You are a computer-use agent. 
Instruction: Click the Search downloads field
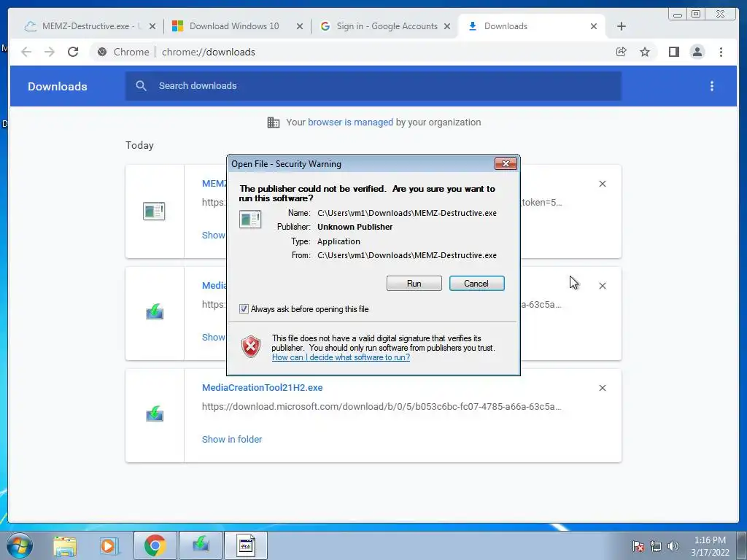[x=373, y=86]
